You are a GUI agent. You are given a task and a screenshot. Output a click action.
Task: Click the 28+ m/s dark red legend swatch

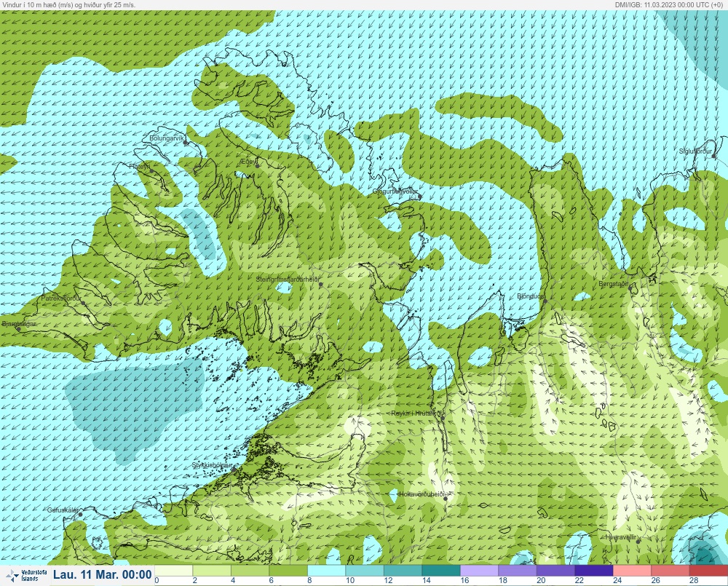point(708,570)
